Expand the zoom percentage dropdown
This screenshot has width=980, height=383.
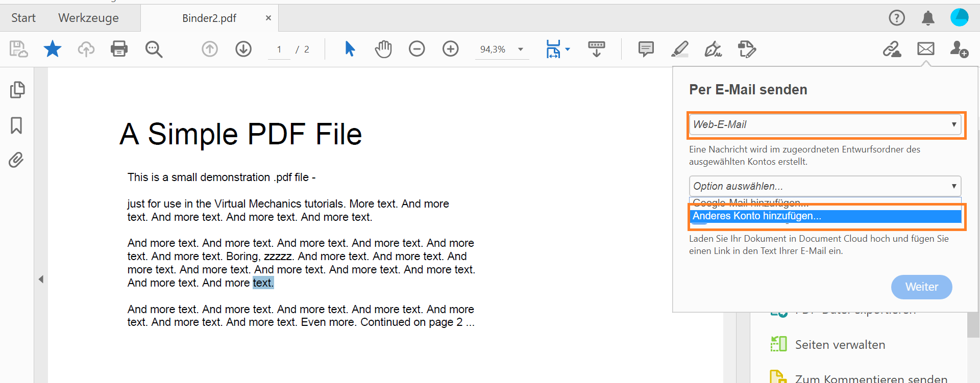tap(521, 49)
